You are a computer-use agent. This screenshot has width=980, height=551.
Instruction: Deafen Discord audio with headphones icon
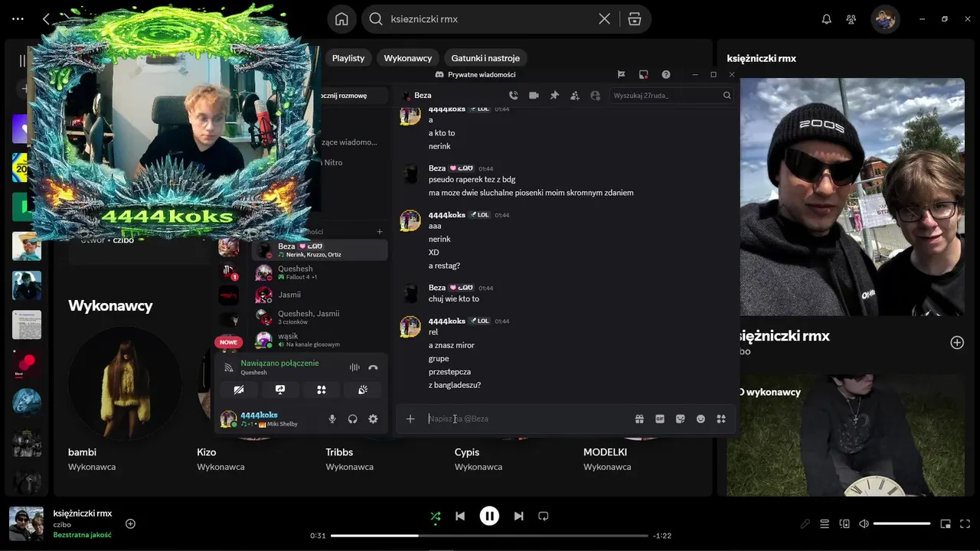353,419
